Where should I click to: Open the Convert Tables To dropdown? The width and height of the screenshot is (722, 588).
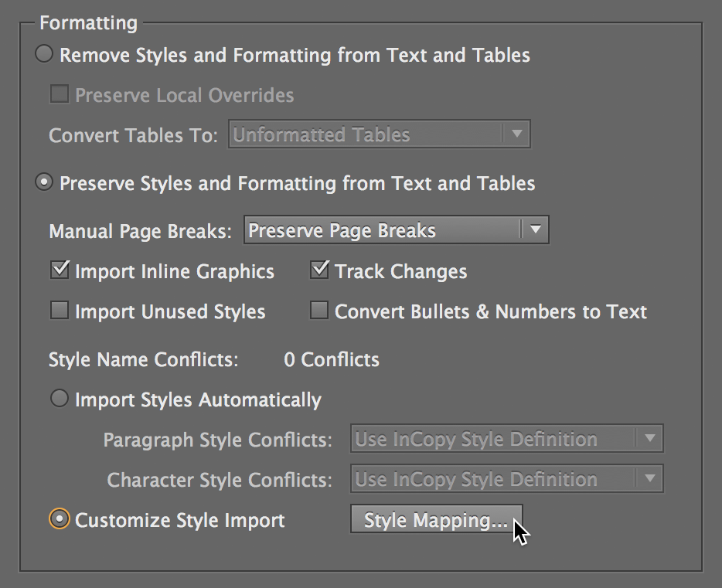[379, 134]
